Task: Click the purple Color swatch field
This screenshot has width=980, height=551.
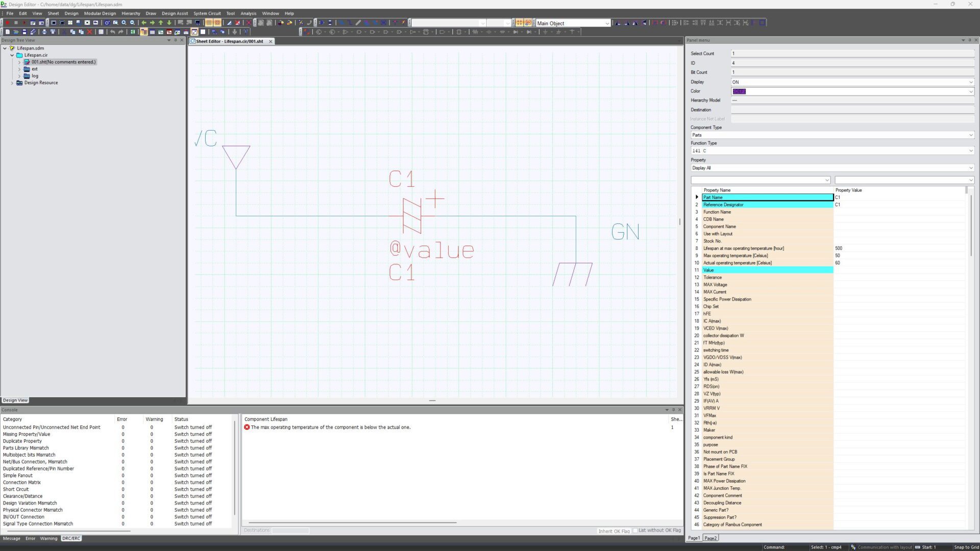Action: (x=739, y=91)
